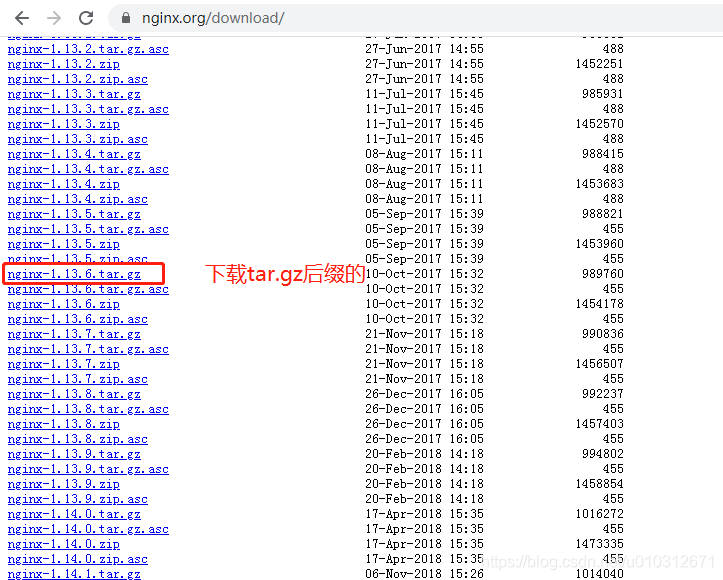Open nginx-1.13.7.tar.gz.asc signature
723x580 pixels.
click(x=88, y=349)
